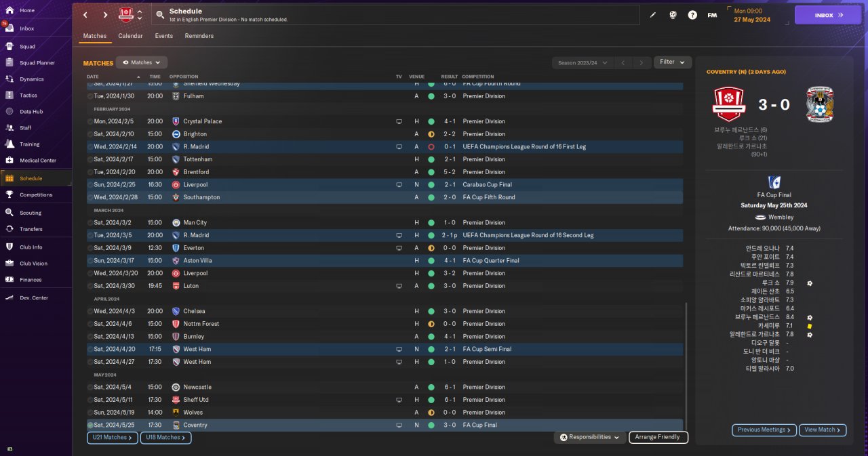Expand the Responsibilities dropdown

point(589,437)
